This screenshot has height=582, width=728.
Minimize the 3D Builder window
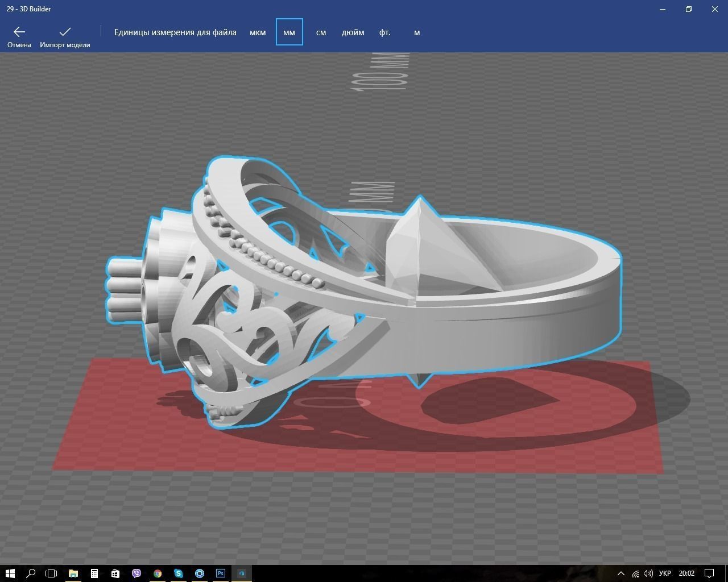point(663,9)
